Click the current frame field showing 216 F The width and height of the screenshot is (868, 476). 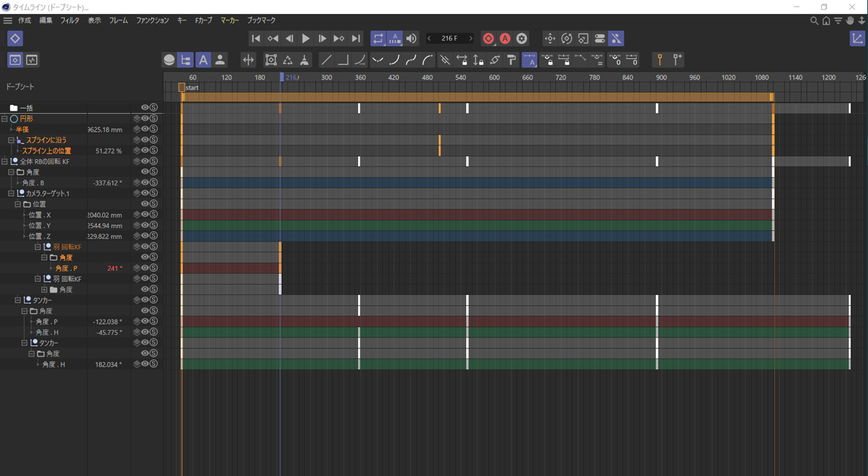point(449,39)
